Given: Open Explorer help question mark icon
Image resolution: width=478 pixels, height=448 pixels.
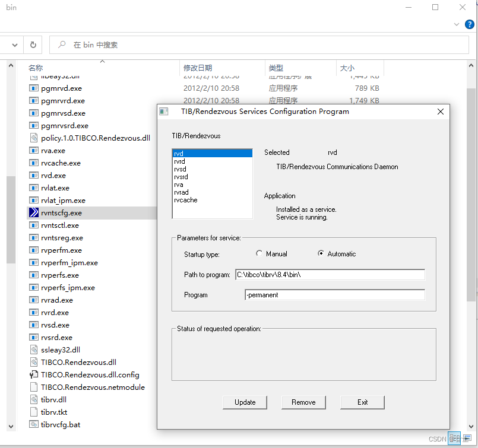Looking at the screenshot, I should coord(470,24).
